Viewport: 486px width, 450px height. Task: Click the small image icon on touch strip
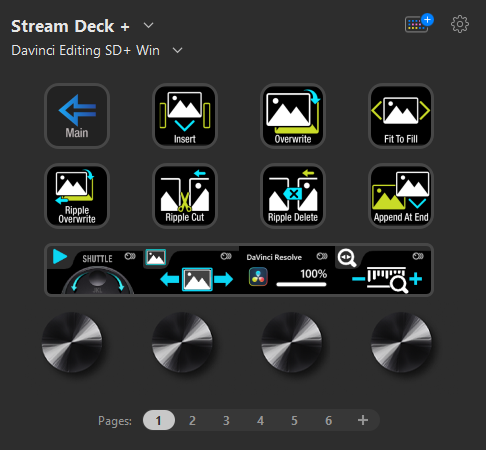(x=156, y=257)
